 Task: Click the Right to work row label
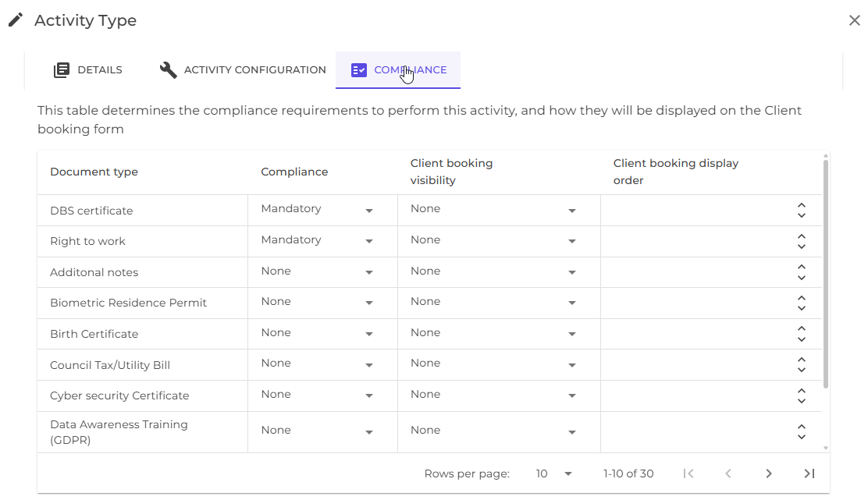(87, 241)
